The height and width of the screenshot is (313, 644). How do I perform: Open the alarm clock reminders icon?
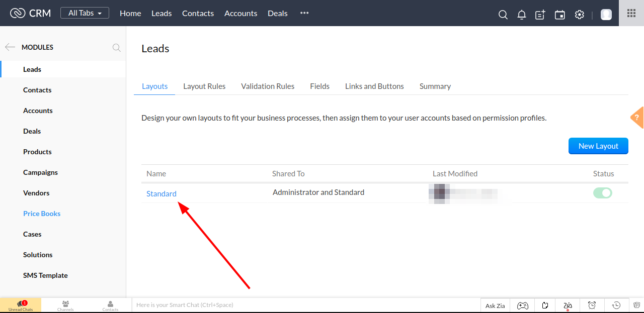592,305
